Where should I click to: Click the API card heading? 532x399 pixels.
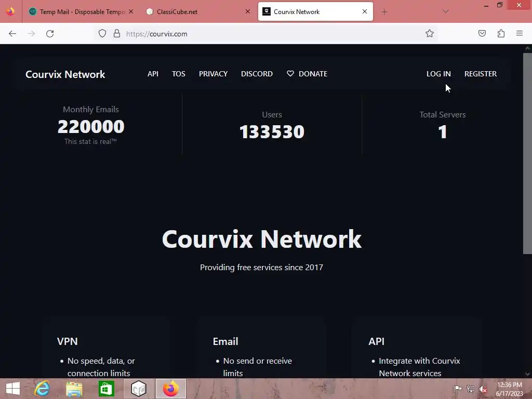coord(376,341)
